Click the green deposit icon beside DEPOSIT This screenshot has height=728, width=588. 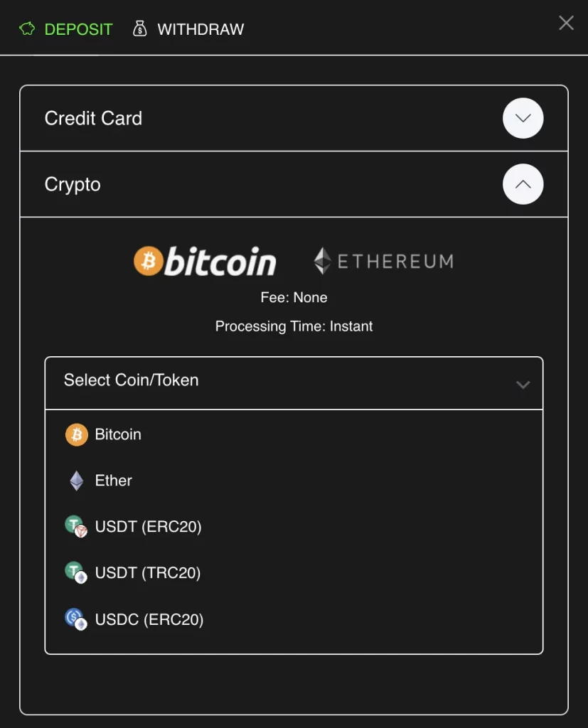[26, 28]
